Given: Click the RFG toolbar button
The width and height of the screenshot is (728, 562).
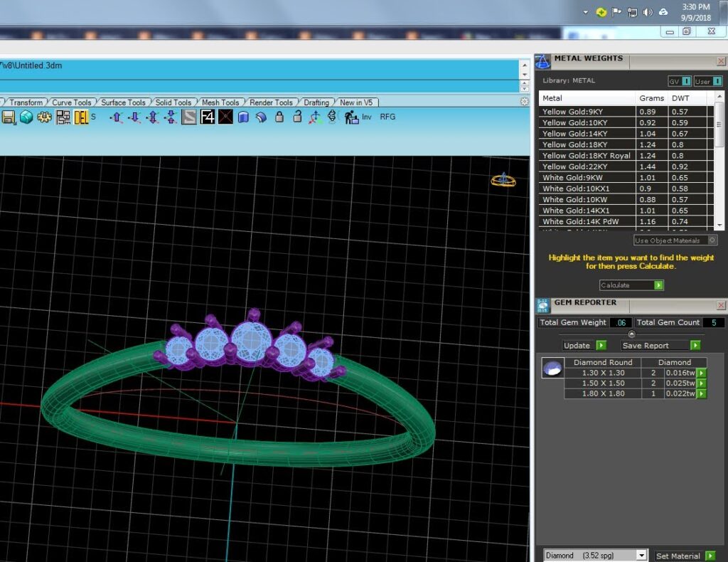Looking at the screenshot, I should (x=387, y=117).
